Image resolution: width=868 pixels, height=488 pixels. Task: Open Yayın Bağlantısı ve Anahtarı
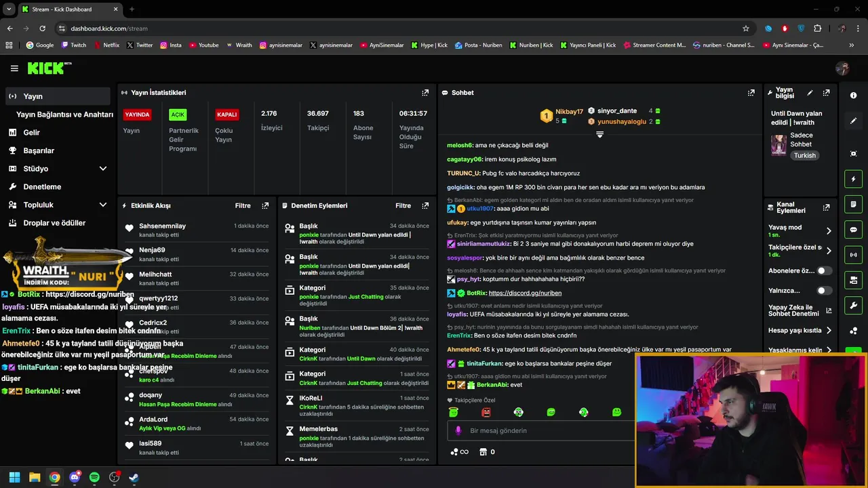pyautogui.click(x=64, y=115)
